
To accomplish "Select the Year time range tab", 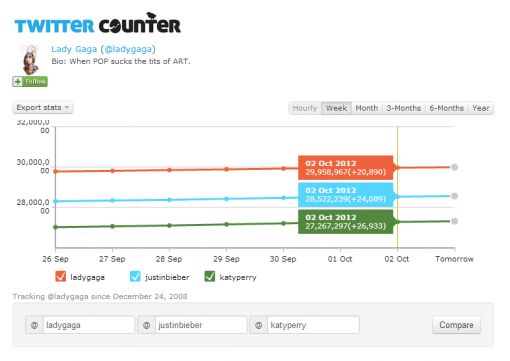I will point(481,108).
